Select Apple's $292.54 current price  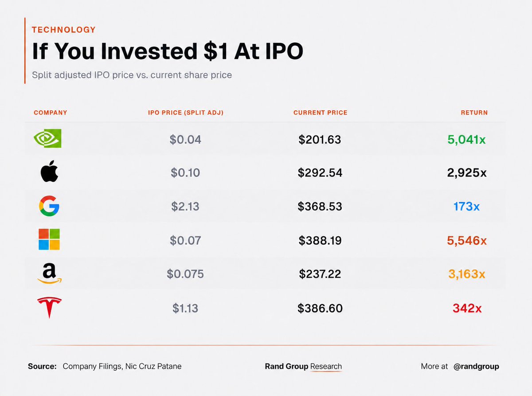320,173
